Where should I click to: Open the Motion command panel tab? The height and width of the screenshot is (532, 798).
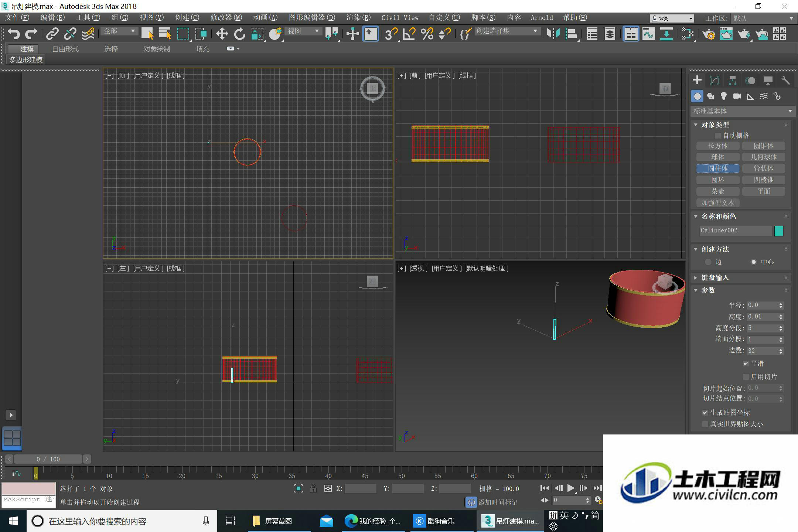[x=750, y=81]
